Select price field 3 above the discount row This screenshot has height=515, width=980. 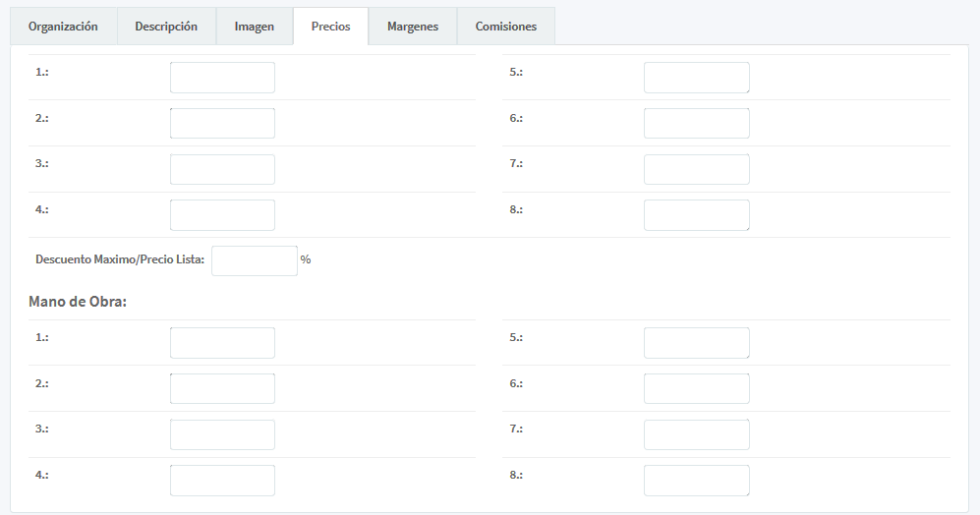[222, 169]
